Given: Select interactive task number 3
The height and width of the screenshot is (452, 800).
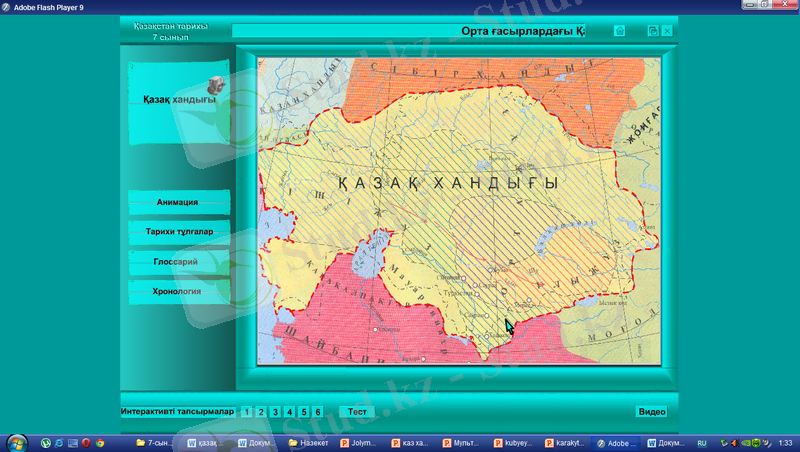Looking at the screenshot, I should (275, 412).
